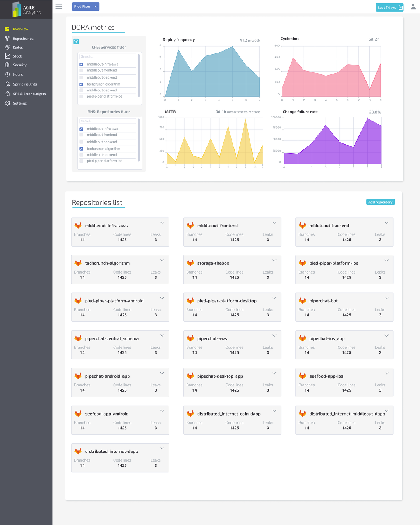Click the Last 7 days button
Screen dimensions: 420x525
[390, 7]
